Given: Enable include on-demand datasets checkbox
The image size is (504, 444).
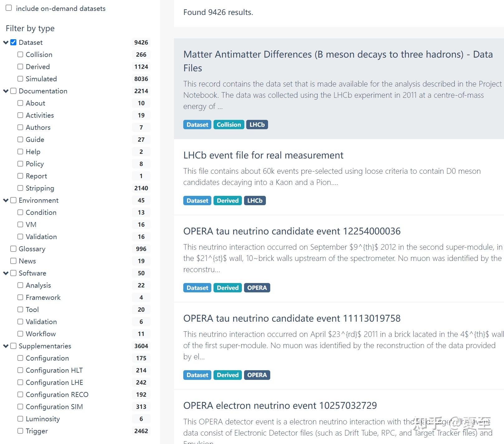Looking at the screenshot, I should pyautogui.click(x=9, y=8).
